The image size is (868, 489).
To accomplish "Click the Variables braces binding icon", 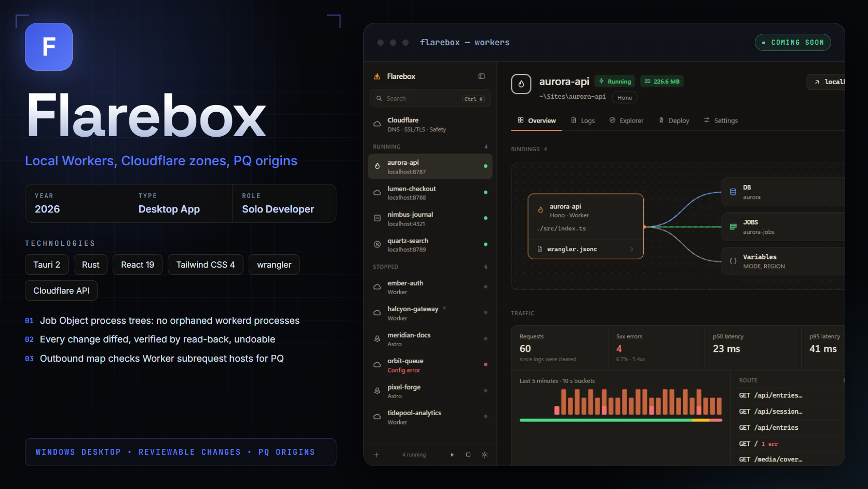I will (733, 261).
